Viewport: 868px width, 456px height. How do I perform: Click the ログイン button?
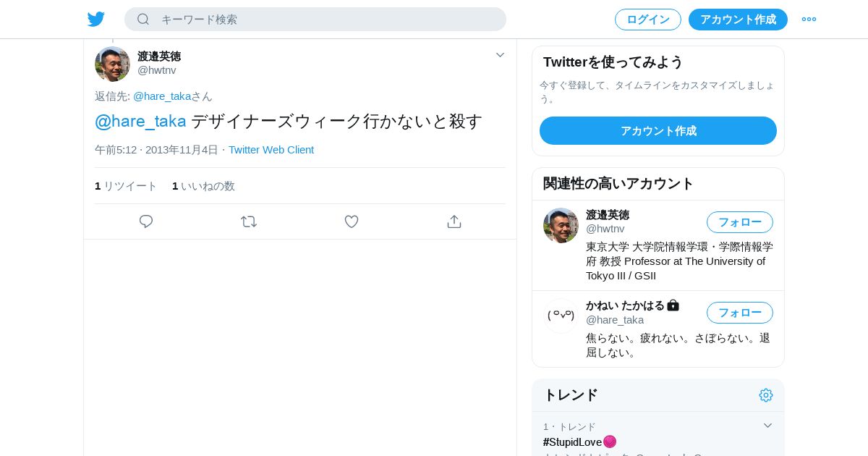click(x=648, y=20)
